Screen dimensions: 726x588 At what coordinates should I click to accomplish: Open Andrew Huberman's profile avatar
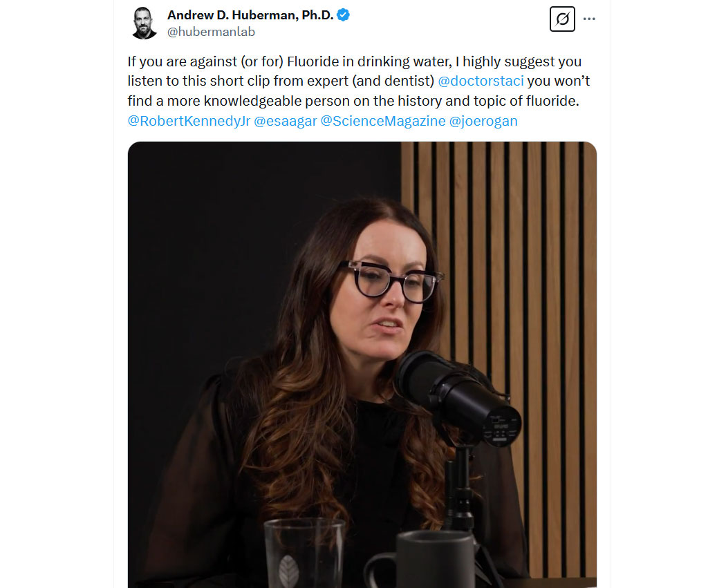(x=144, y=23)
